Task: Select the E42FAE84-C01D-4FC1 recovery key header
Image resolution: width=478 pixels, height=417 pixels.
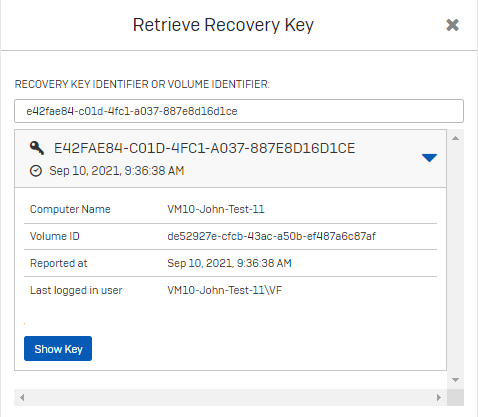Action: 205,148
